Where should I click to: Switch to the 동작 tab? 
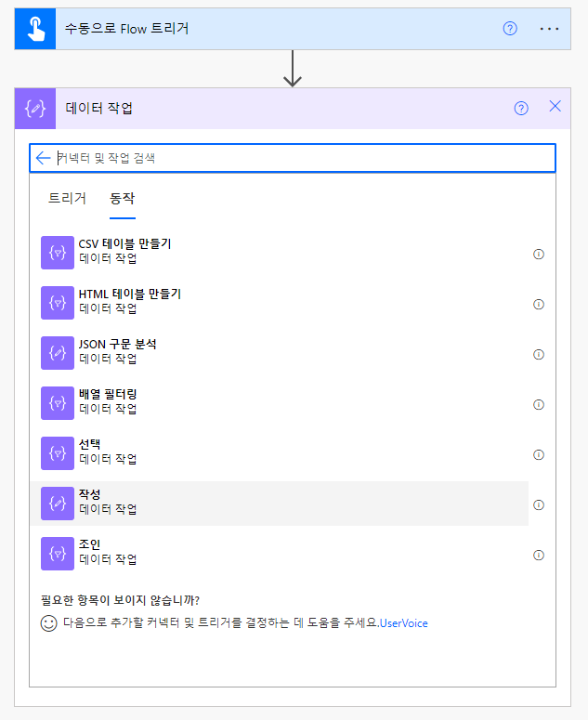122,199
